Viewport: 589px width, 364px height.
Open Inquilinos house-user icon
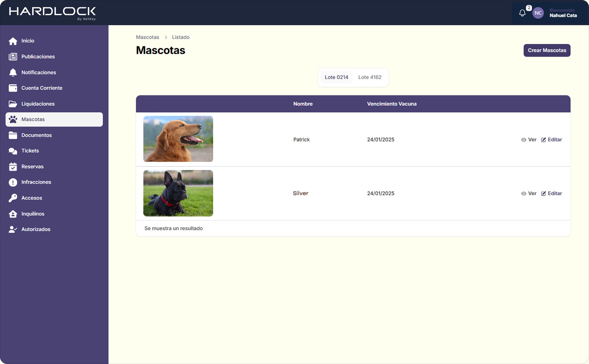pos(13,214)
